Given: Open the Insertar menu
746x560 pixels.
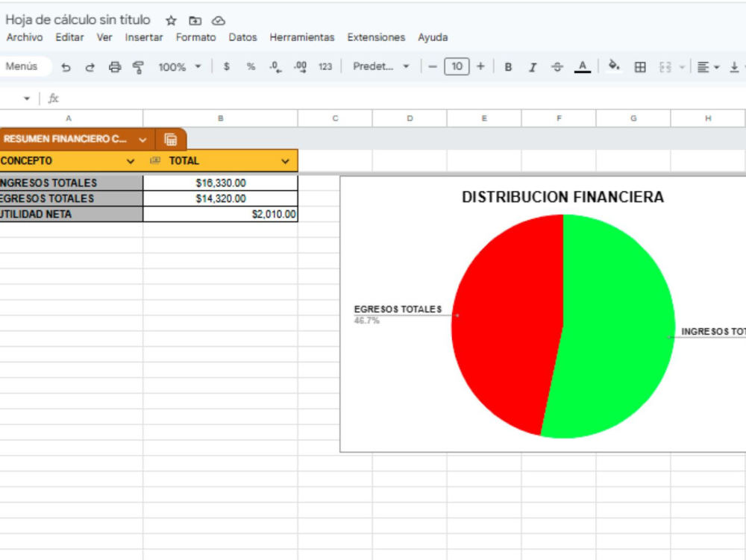Looking at the screenshot, I should (x=144, y=37).
